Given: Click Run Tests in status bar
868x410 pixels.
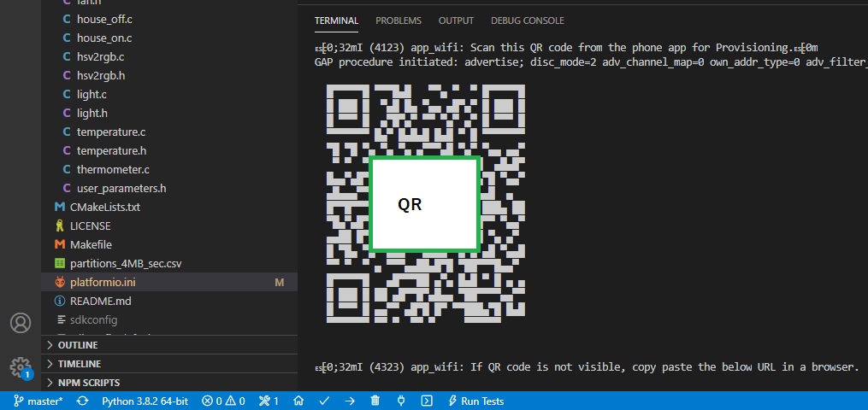Looking at the screenshot, I should pyautogui.click(x=476, y=401).
